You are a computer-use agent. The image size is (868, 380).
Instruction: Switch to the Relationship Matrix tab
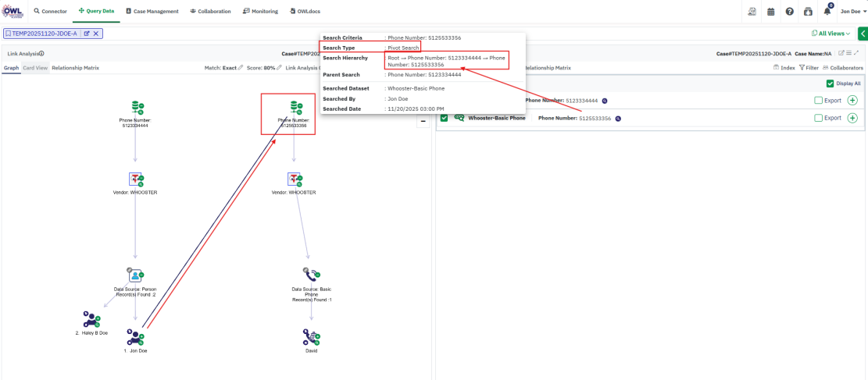coord(75,68)
